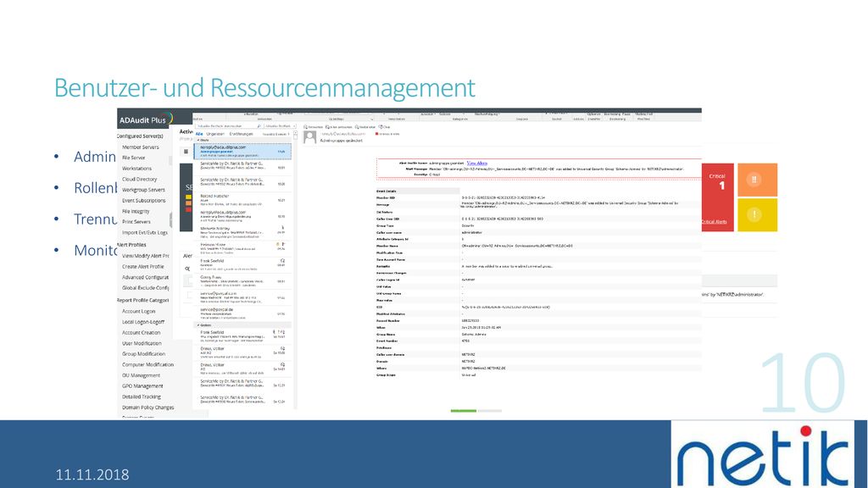
Task: Open the Frank Seefeld email under Gestern
Action: 242,335
